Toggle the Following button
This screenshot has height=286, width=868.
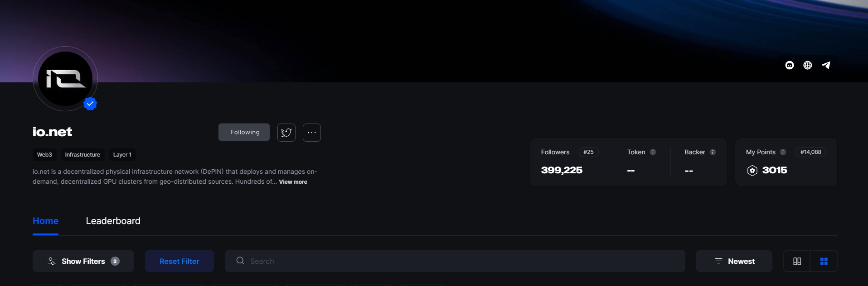[244, 132]
